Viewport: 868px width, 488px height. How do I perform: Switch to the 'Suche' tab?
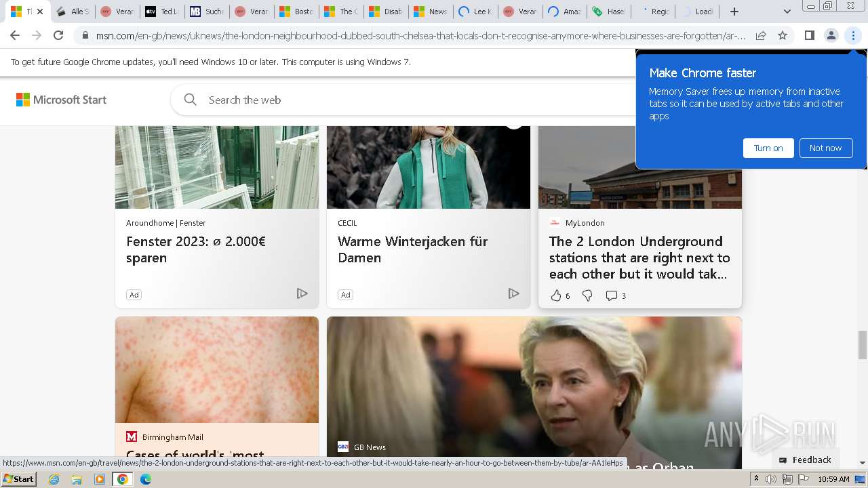point(207,12)
